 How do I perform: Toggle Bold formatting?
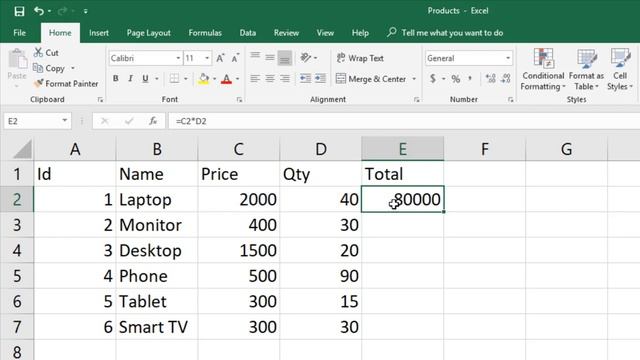[116, 78]
